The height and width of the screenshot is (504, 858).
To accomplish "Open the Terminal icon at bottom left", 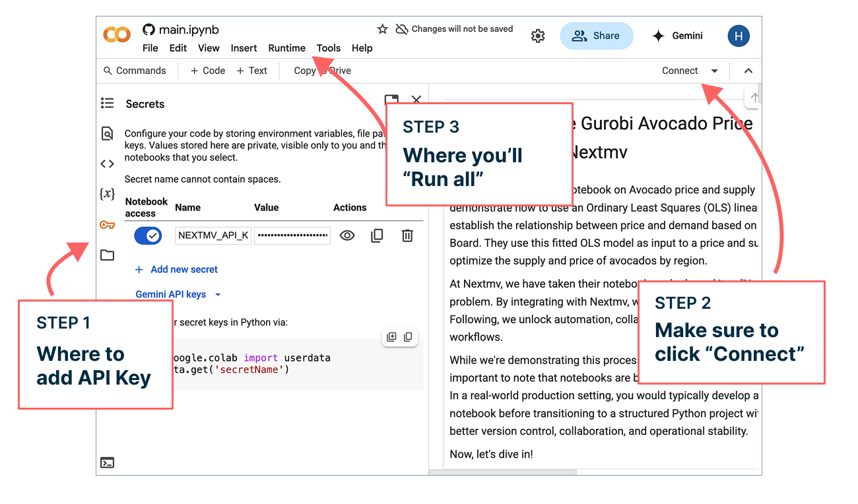I will pos(107,462).
